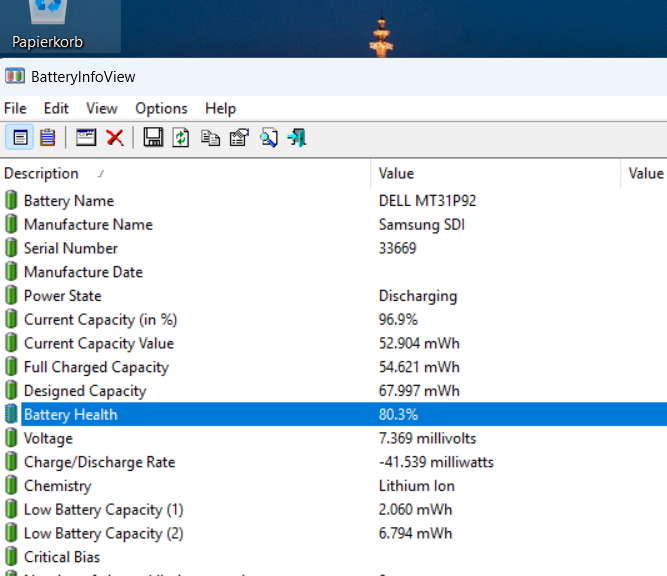The height and width of the screenshot is (576, 667).
Task: Click the green arrows Refresh icon
Action: point(181,138)
